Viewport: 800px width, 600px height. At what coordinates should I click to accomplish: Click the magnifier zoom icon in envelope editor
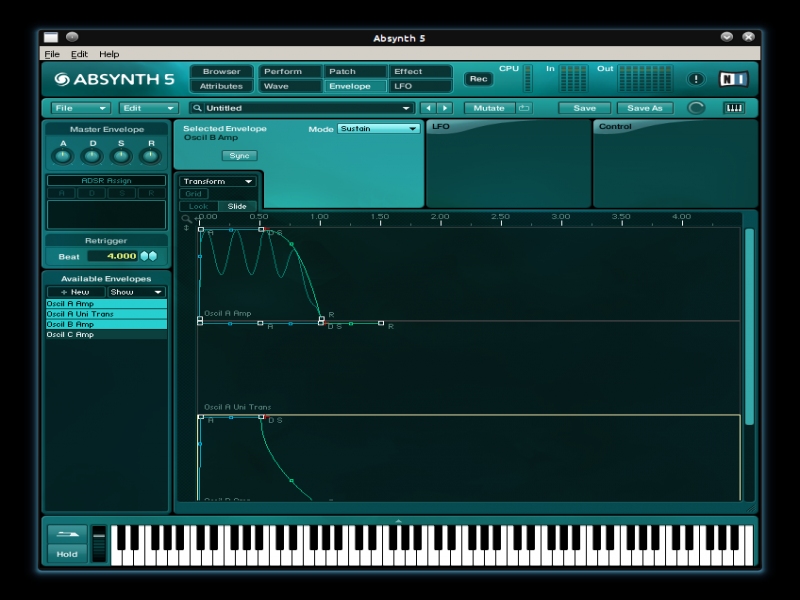tap(186, 217)
